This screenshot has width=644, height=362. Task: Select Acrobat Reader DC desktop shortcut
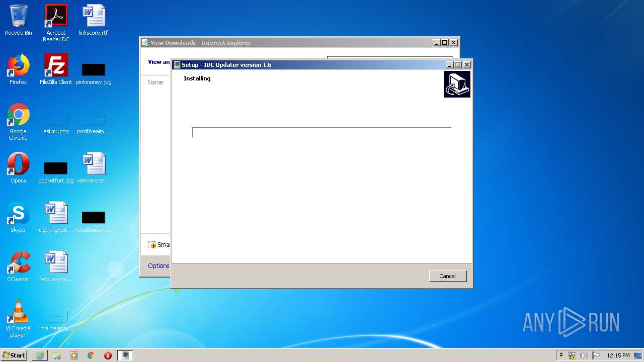click(x=56, y=23)
